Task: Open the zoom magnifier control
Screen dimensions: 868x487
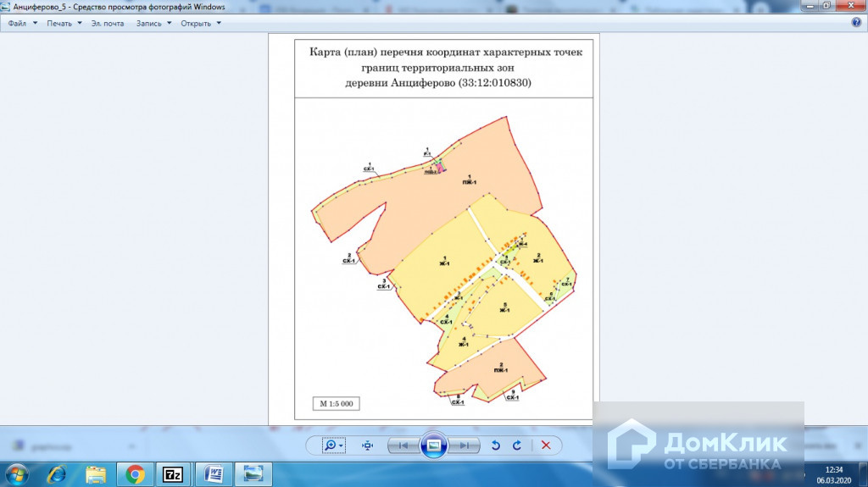Action: pos(333,445)
